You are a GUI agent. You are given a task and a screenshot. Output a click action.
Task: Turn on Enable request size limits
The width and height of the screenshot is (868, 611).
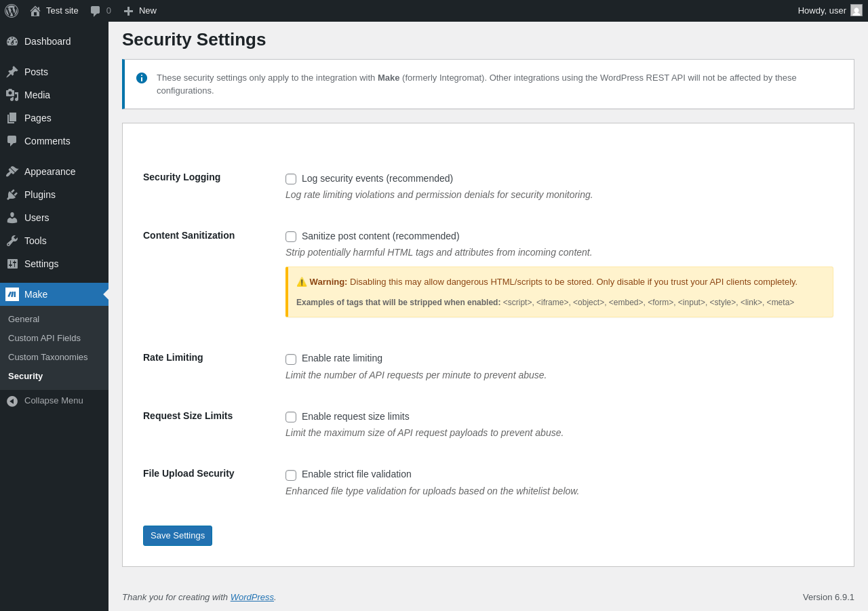[x=291, y=417]
